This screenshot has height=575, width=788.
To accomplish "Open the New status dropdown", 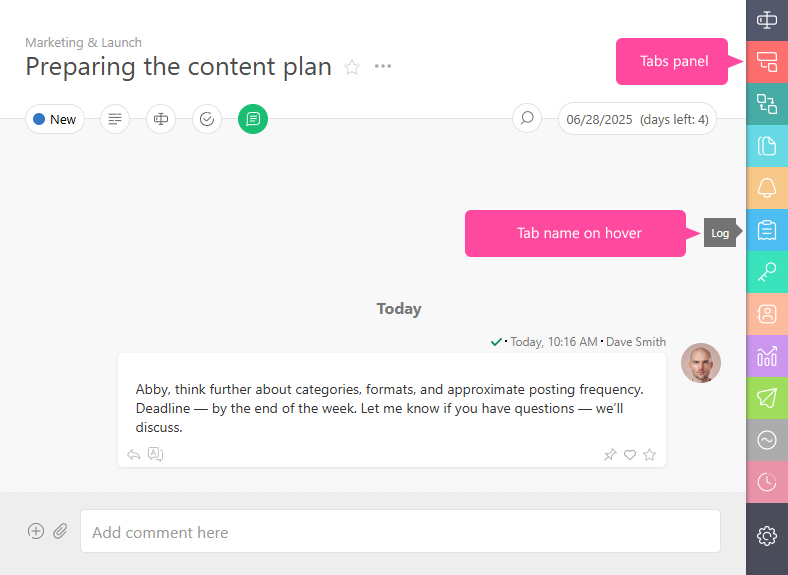I will (55, 119).
